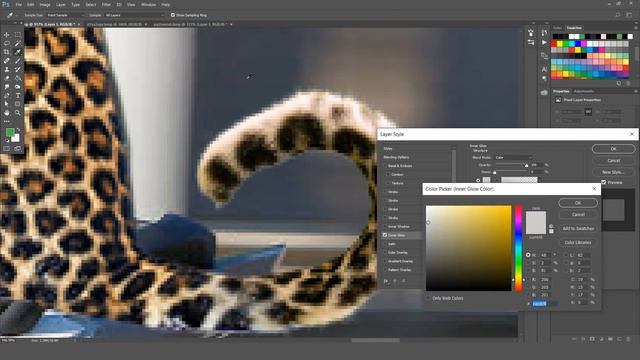The image size is (640, 360).
Task: Select the History Brush tool
Action: tap(18, 69)
